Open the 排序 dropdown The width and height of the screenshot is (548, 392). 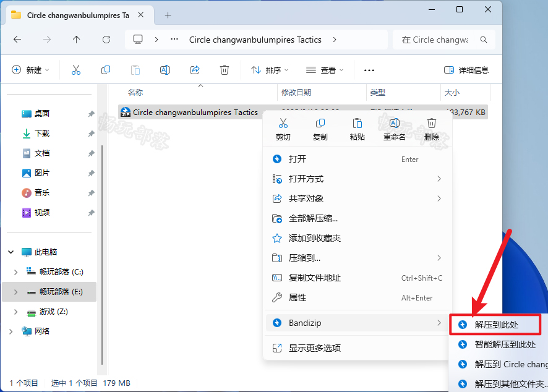tap(270, 70)
